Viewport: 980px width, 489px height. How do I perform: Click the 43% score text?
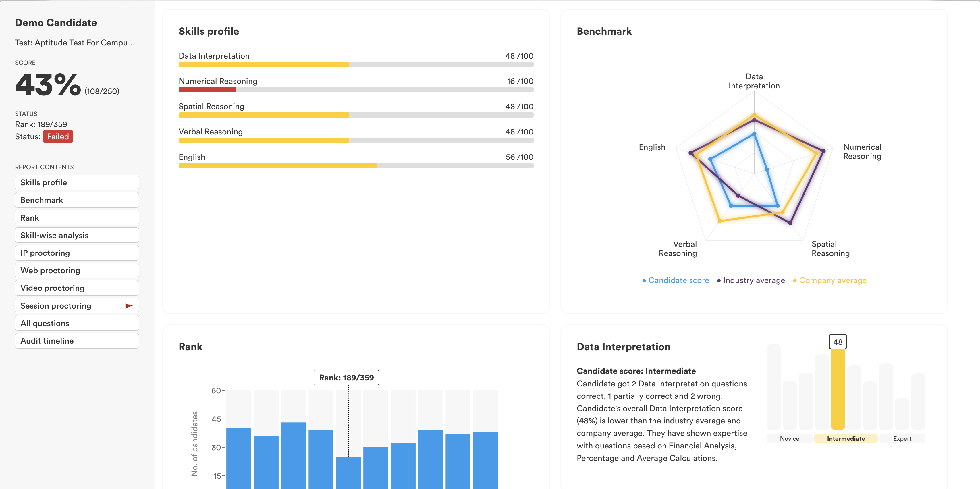click(48, 84)
